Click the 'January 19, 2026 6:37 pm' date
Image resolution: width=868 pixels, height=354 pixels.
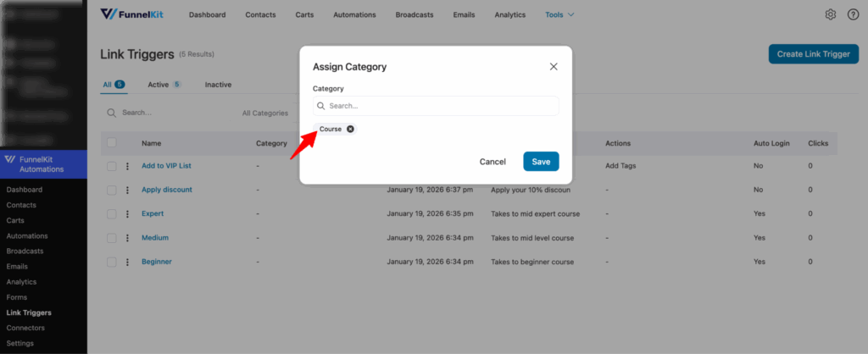pos(430,190)
